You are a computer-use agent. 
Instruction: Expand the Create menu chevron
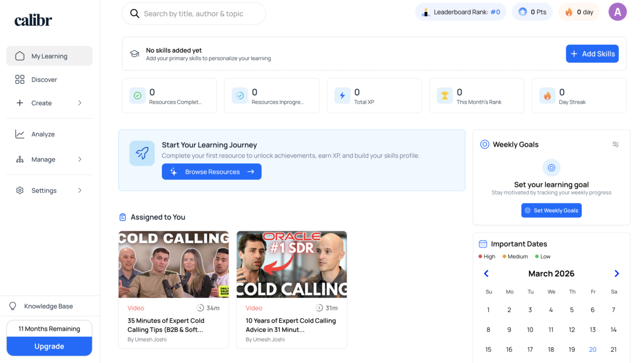(x=80, y=103)
